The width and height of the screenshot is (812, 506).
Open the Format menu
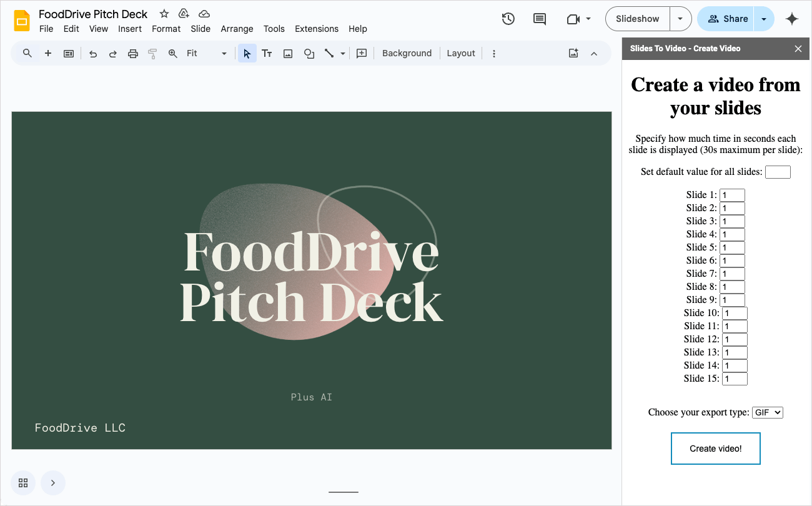[x=166, y=29]
